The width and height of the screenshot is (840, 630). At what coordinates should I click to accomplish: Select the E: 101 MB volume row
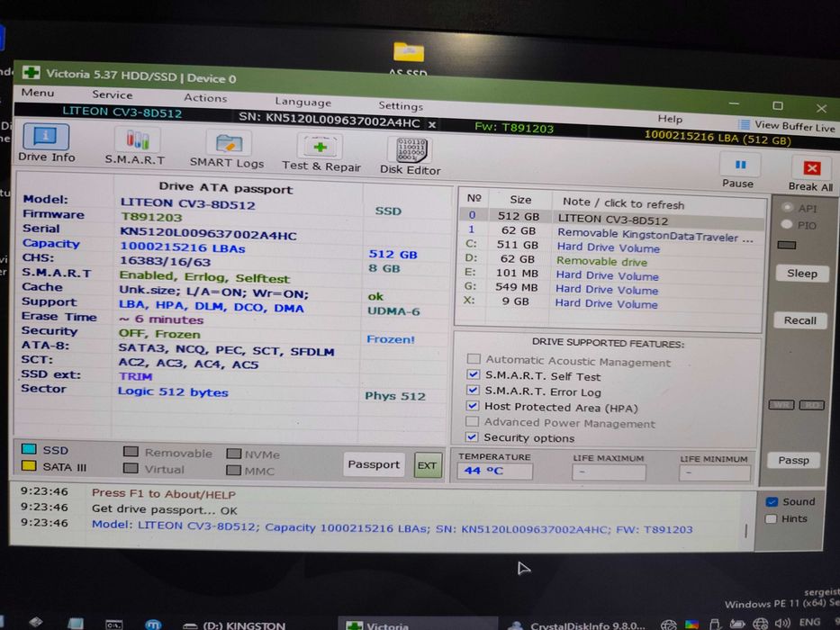pyautogui.click(x=610, y=274)
